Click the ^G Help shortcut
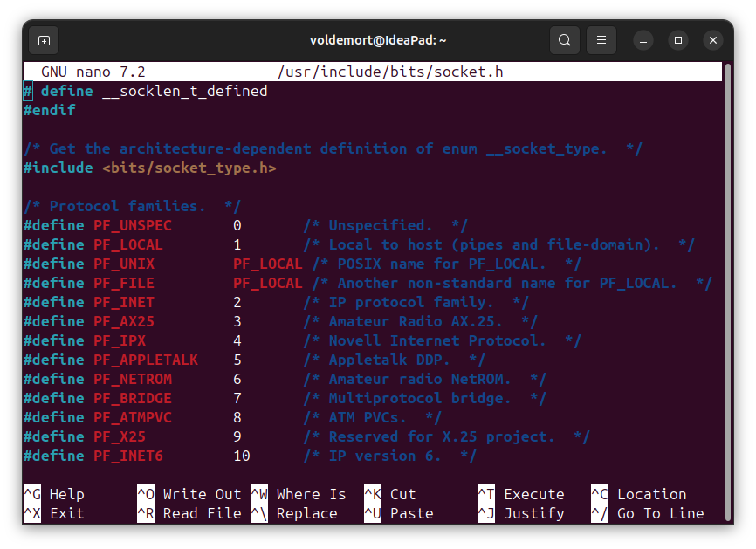Image resolution: width=756 pixels, height=549 pixels. (x=54, y=495)
